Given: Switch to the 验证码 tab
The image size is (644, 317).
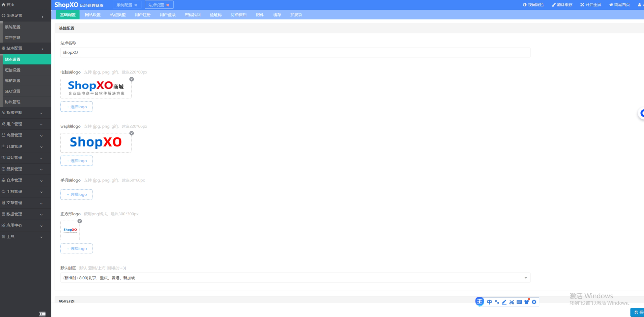Looking at the screenshot, I should coord(215,15).
